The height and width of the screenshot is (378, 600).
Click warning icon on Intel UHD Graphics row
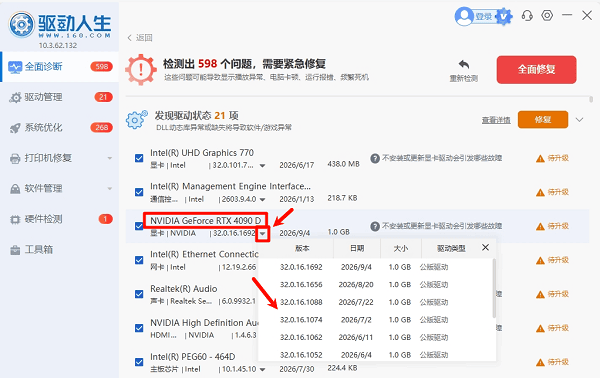(x=540, y=158)
